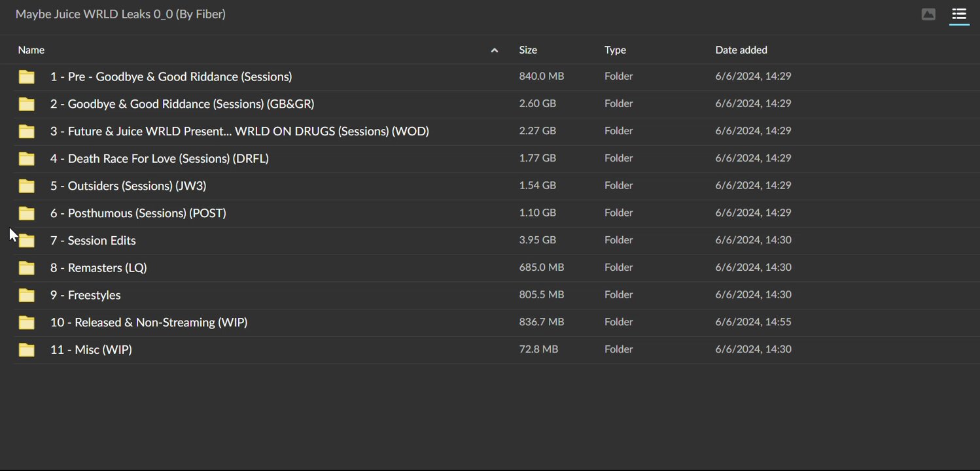980x471 pixels.
Task: Click the '2.27 GB' size cell
Action: [x=537, y=131]
